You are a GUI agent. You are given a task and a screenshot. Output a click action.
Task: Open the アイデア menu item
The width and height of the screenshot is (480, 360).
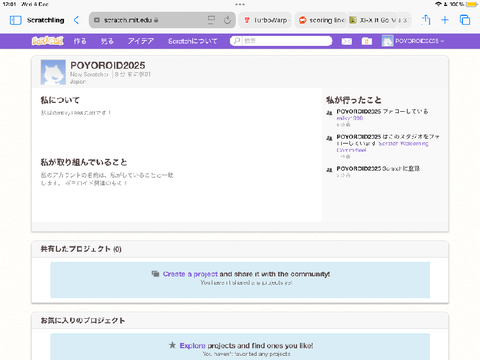click(x=141, y=41)
